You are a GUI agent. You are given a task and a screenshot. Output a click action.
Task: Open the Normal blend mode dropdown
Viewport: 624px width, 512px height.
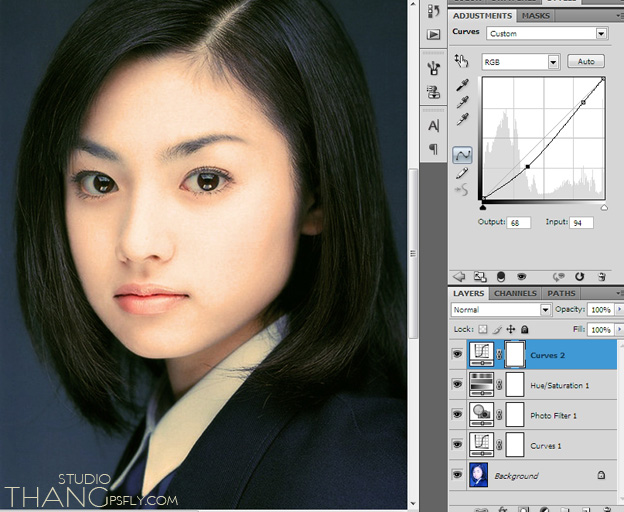pos(501,310)
